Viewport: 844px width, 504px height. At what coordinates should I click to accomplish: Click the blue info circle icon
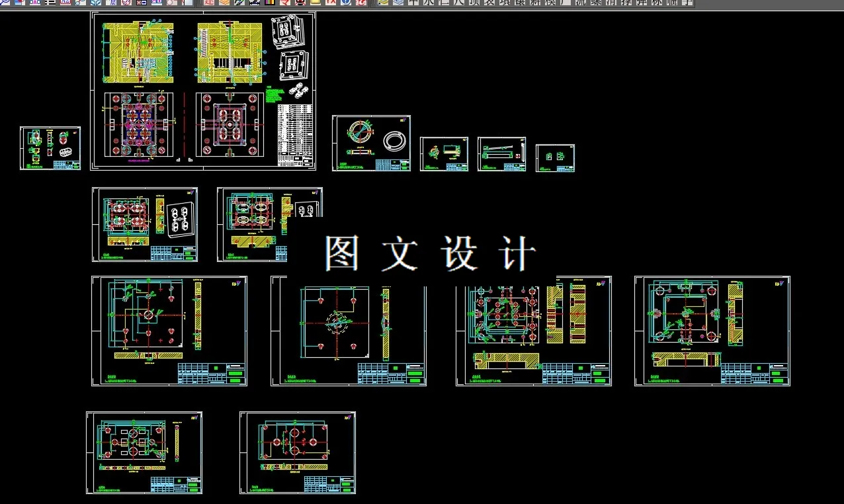coord(347,5)
